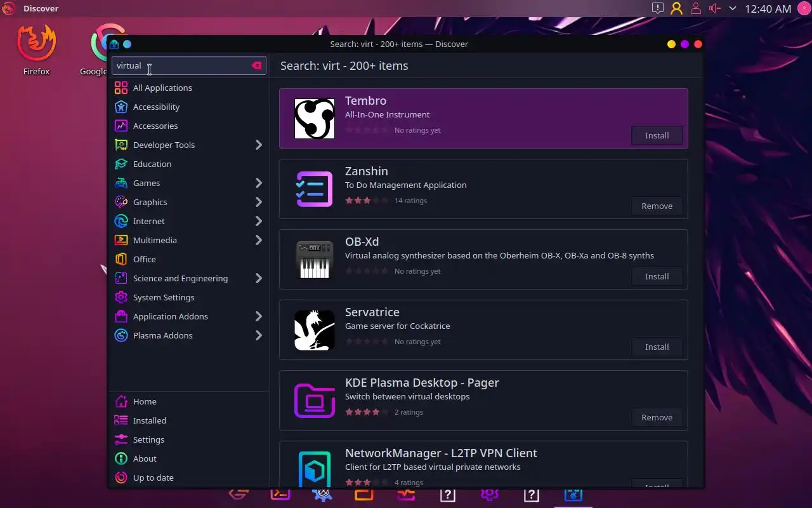
Task: Expand Science and Engineering arrow
Action: click(258, 278)
